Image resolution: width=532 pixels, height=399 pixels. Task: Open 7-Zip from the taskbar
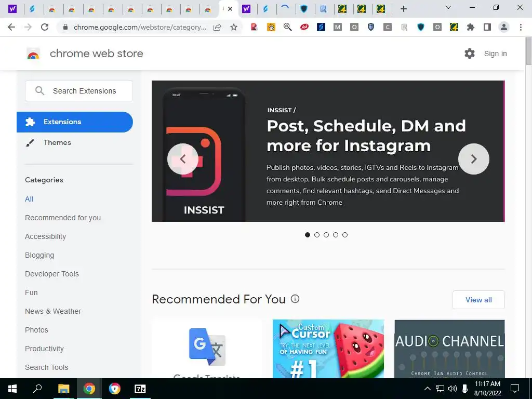(140, 389)
